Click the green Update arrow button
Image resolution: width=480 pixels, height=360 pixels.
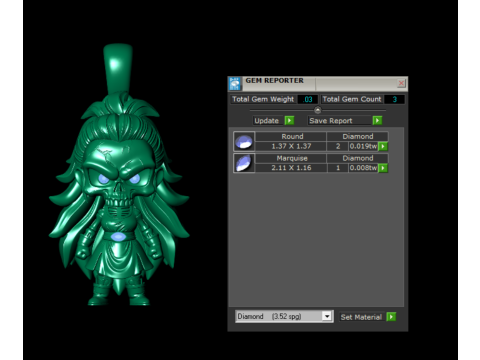click(x=289, y=120)
